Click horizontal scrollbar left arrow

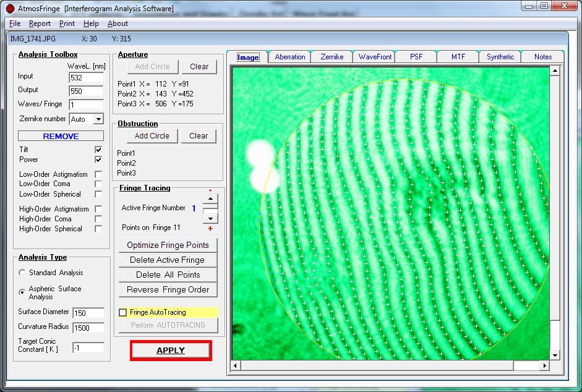[x=235, y=365]
